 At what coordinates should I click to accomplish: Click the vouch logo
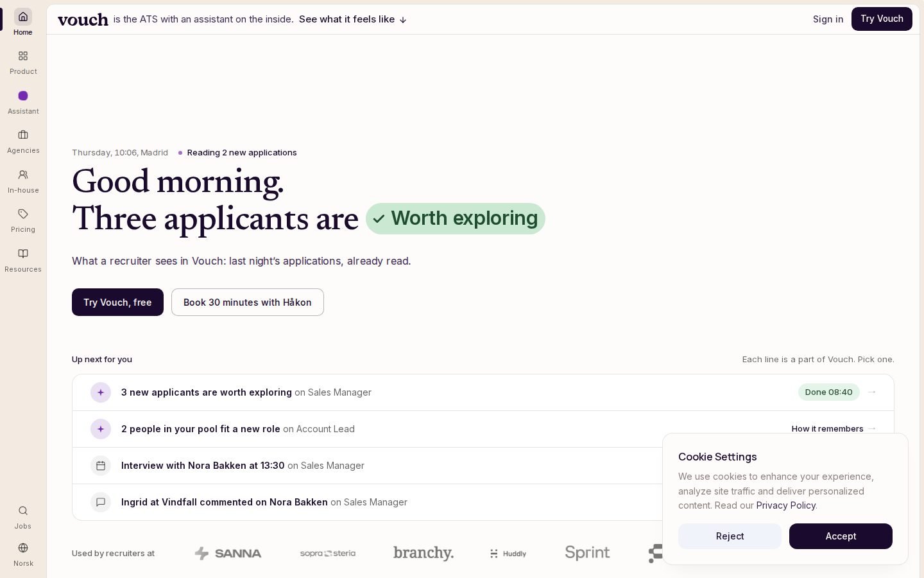[83, 19]
